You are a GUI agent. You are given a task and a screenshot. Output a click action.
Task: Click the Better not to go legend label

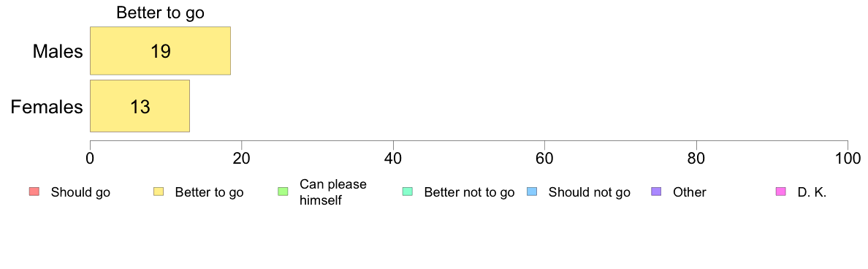(469, 193)
